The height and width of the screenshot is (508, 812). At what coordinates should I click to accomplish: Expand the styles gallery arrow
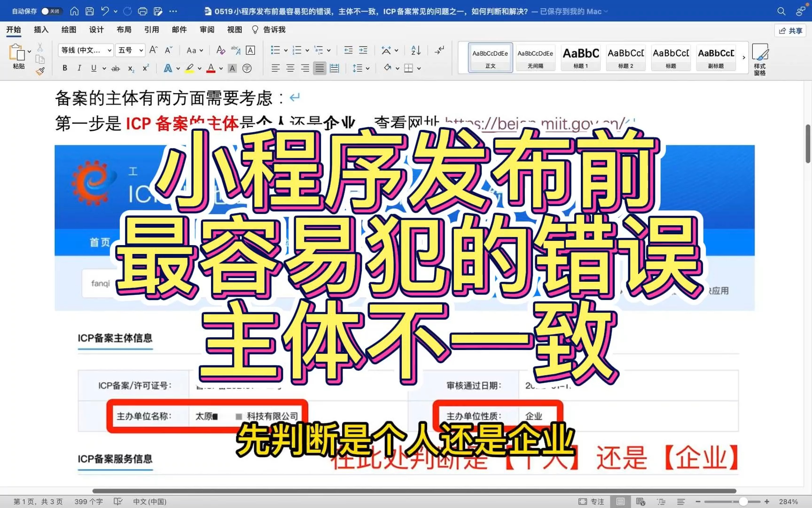point(743,57)
